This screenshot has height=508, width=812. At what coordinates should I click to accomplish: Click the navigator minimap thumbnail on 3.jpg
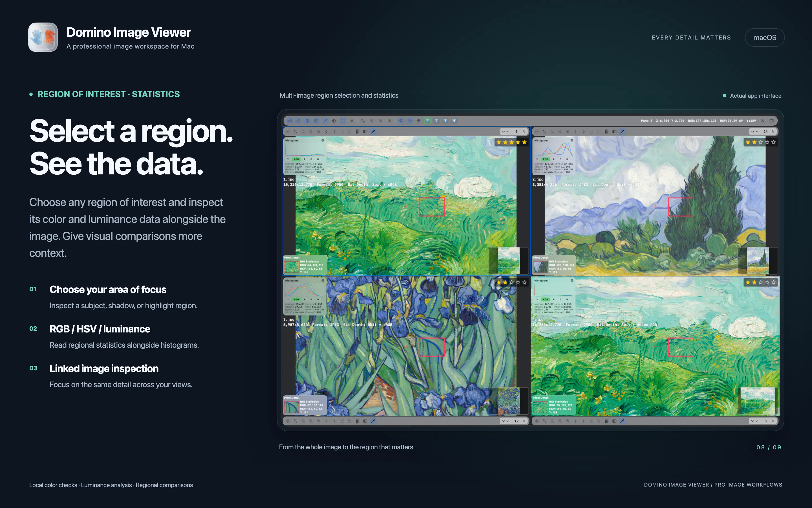pos(509,401)
